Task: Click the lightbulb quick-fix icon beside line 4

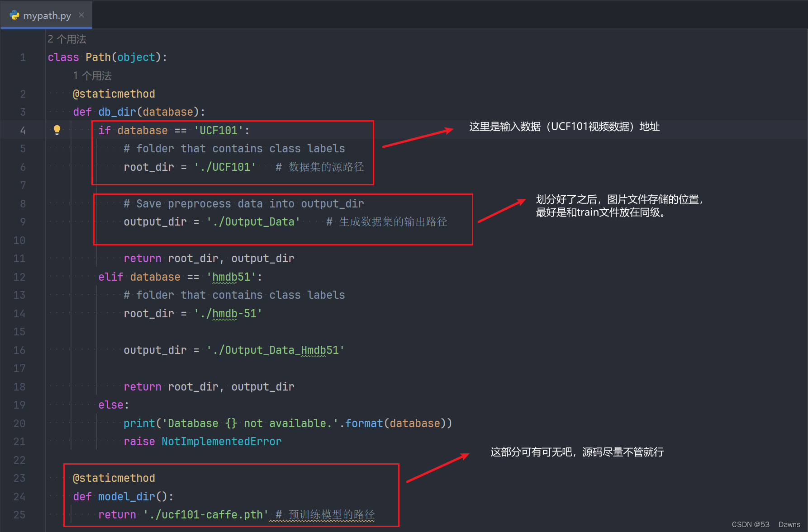Action: coord(57,130)
